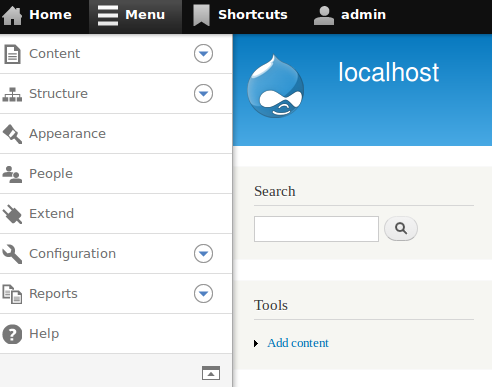Expand the Structure submenu arrow
This screenshot has width=492, height=387.
[203, 93]
